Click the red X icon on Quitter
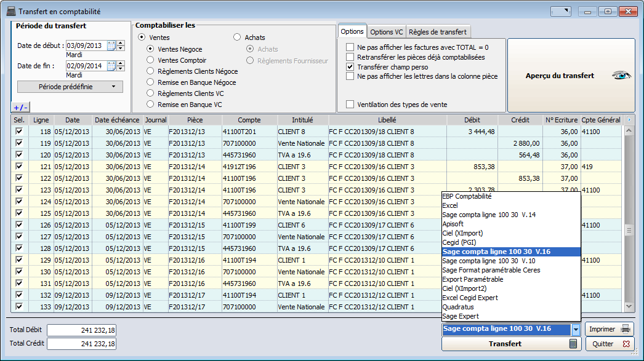Screen dimensions: 644x361 tap(626, 344)
